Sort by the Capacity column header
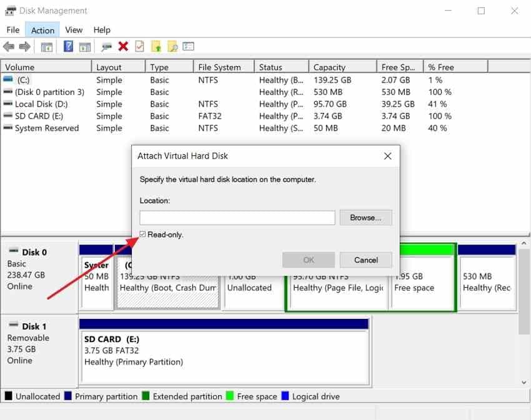Viewport: 531px width, 420px height. (x=343, y=67)
